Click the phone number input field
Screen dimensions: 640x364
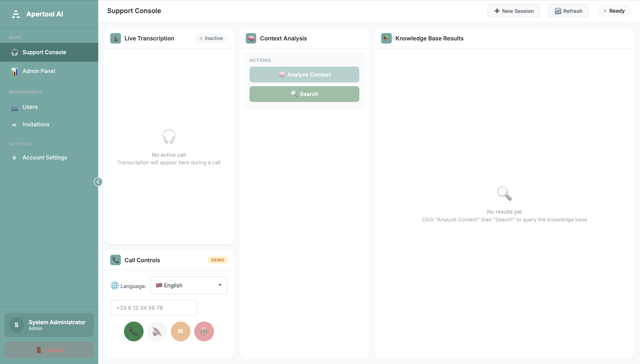153,308
